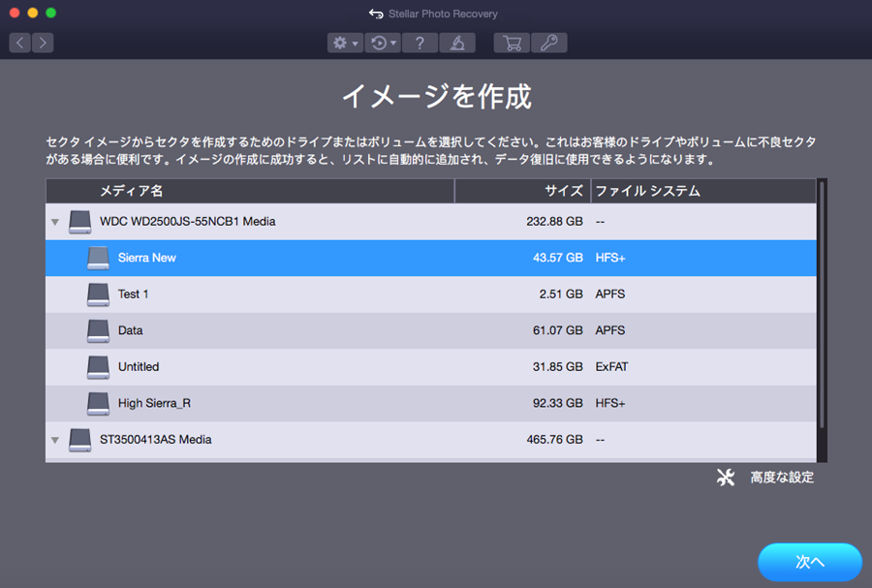Screen dimensions: 872x588
Task: Collapse the WDC WD2500JS-55NCB1 Media drive
Action: pyautogui.click(x=55, y=222)
